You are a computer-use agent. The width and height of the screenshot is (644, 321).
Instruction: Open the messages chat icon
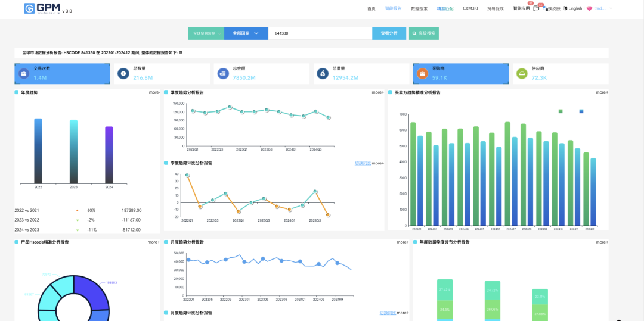tap(536, 8)
